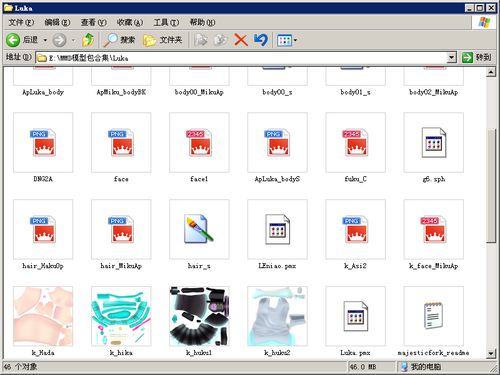Delete selection with the red X icon
500x375 pixels.
pyautogui.click(x=240, y=40)
